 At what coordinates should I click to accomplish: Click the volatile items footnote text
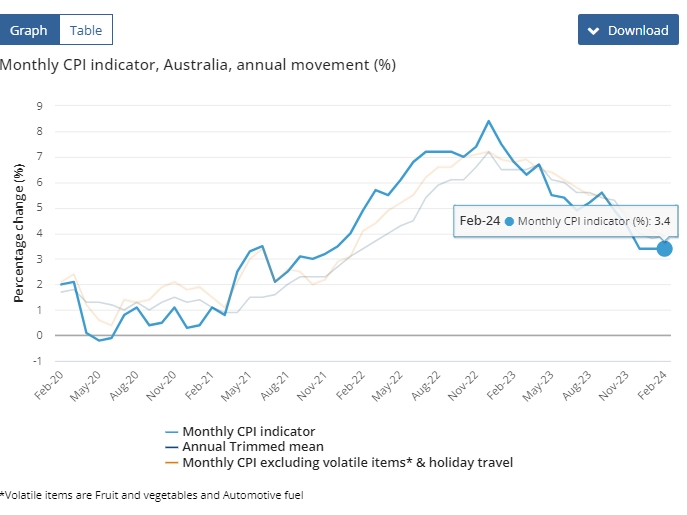[151, 495]
